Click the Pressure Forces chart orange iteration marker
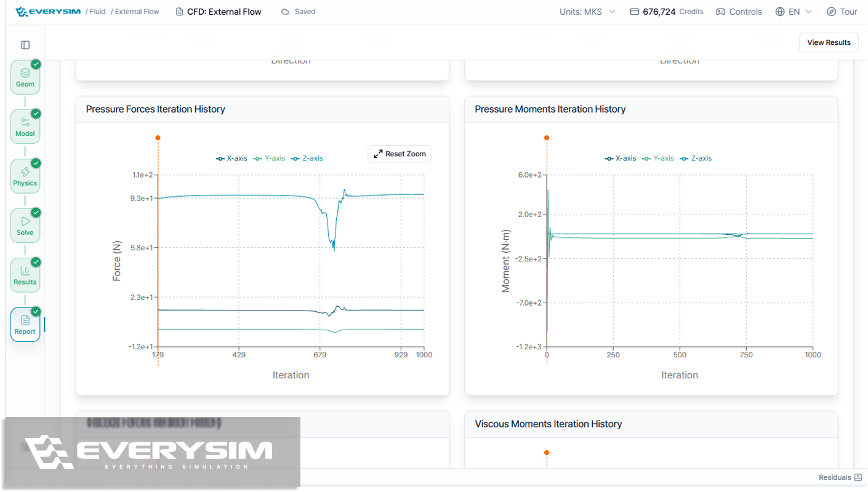 [x=158, y=138]
